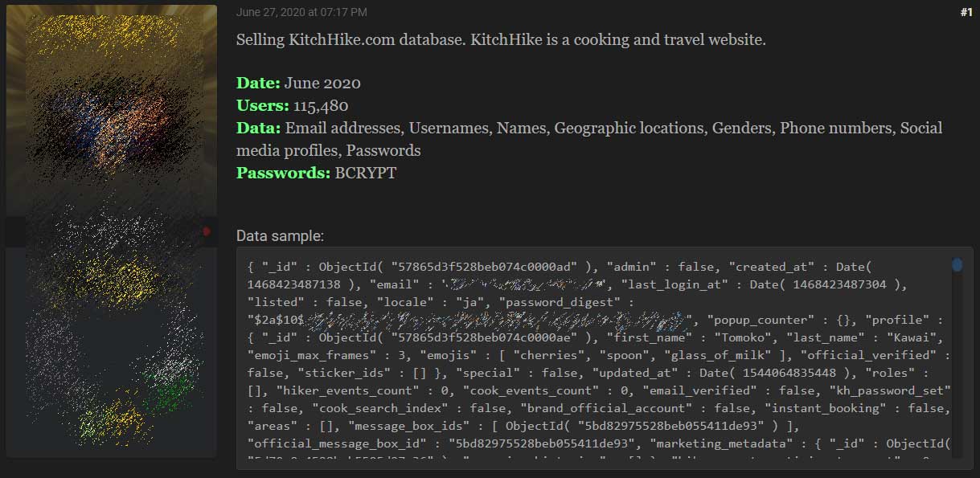The height and width of the screenshot is (478, 980).
Task: Click the "Data sample:" label
Action: pyautogui.click(x=280, y=236)
